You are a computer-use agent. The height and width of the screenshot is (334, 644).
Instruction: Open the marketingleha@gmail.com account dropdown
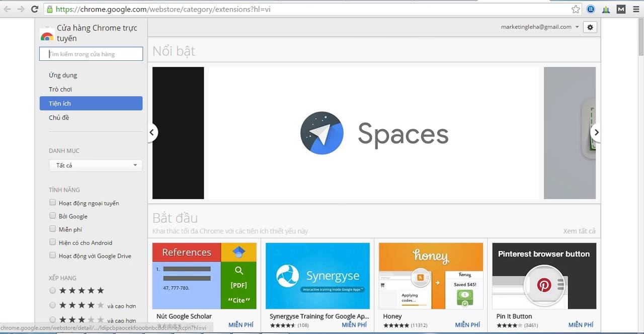(x=540, y=27)
